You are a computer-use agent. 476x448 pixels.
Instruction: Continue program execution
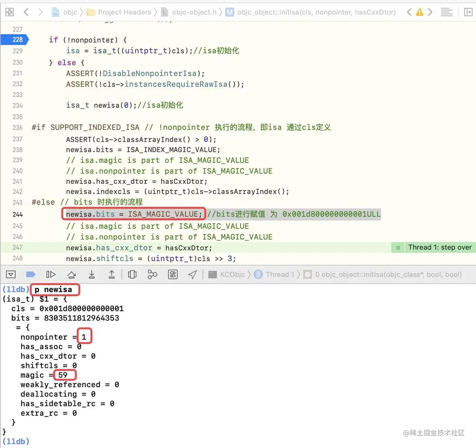(x=51, y=274)
